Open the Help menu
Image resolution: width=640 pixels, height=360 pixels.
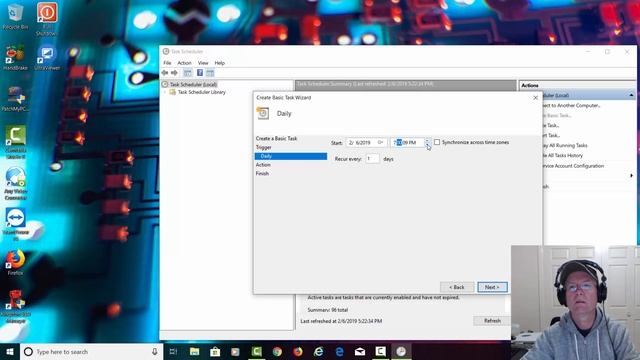tap(220, 63)
